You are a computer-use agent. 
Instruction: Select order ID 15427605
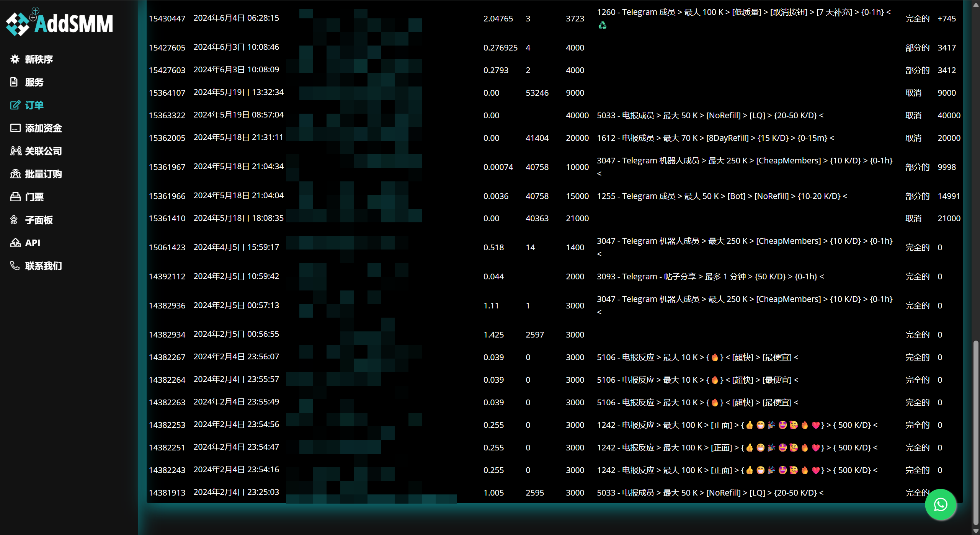pos(167,47)
